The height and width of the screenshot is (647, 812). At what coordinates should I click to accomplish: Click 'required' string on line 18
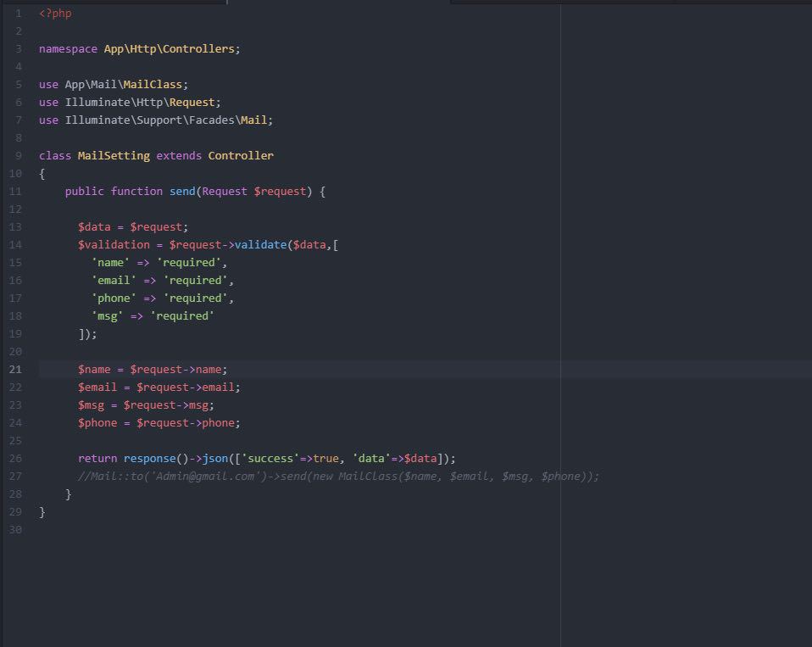tap(182, 316)
